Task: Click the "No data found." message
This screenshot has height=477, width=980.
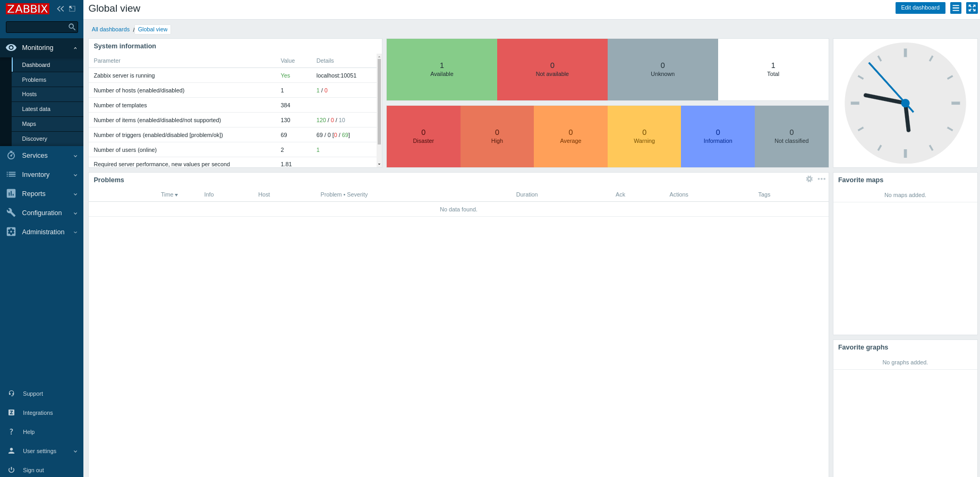Action: click(x=458, y=209)
